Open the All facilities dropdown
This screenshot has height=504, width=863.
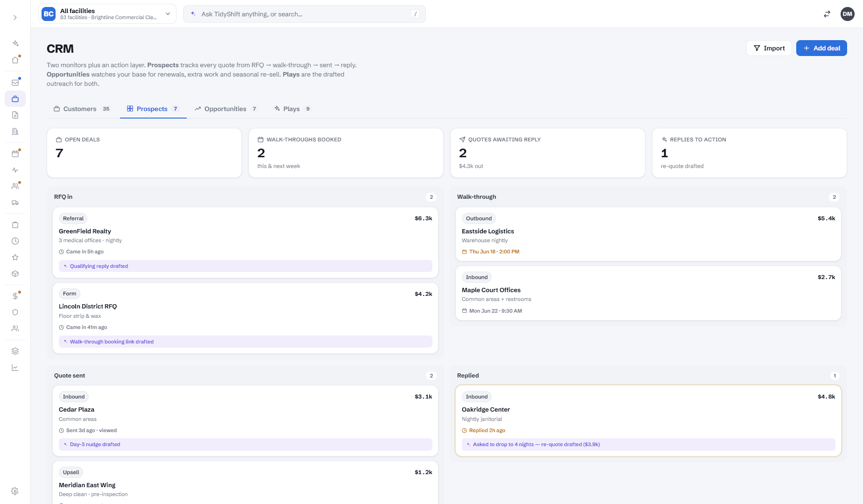coord(107,14)
